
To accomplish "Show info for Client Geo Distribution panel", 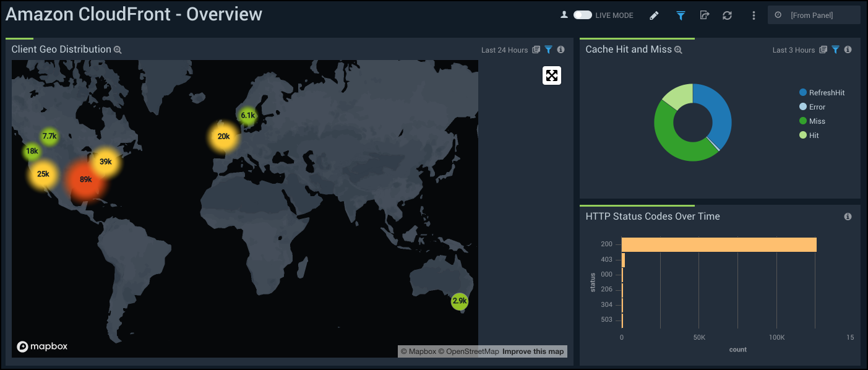I will point(561,50).
